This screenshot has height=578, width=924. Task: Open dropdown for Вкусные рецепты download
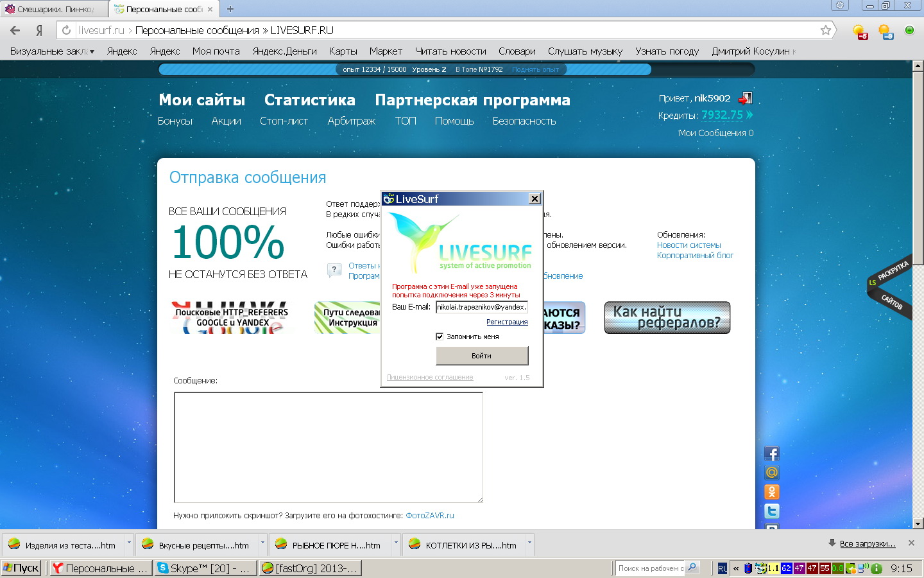point(262,543)
